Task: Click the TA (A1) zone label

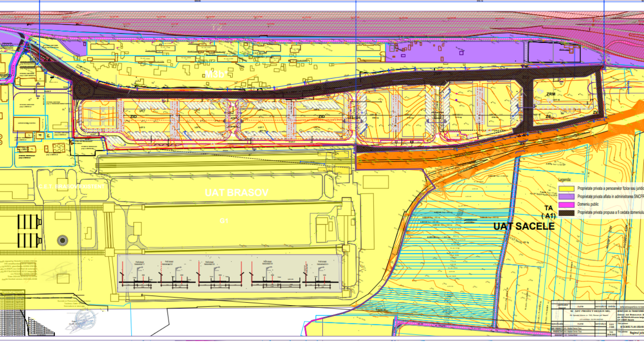Action: (548, 212)
